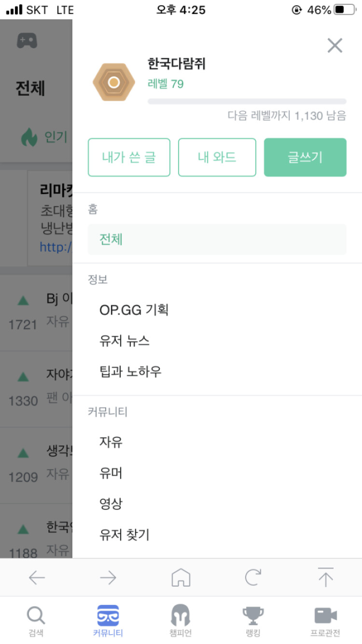362x644 pixels.
Task: Open 내가 쓴 글 button
Action: tap(129, 157)
